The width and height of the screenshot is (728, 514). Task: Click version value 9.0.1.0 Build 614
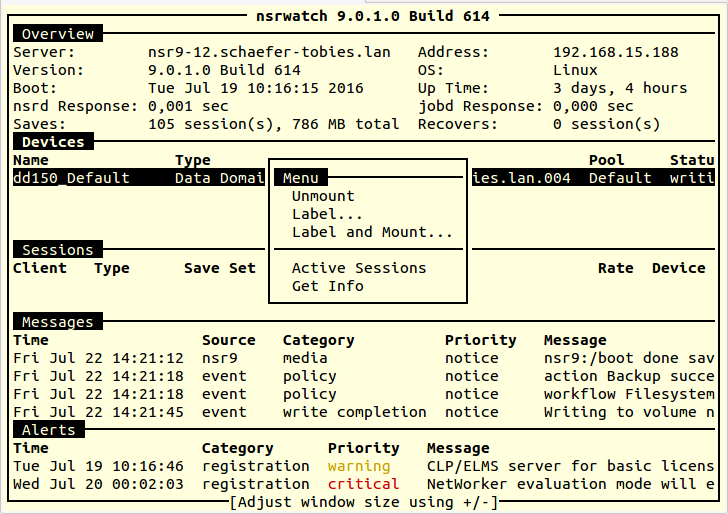224,70
